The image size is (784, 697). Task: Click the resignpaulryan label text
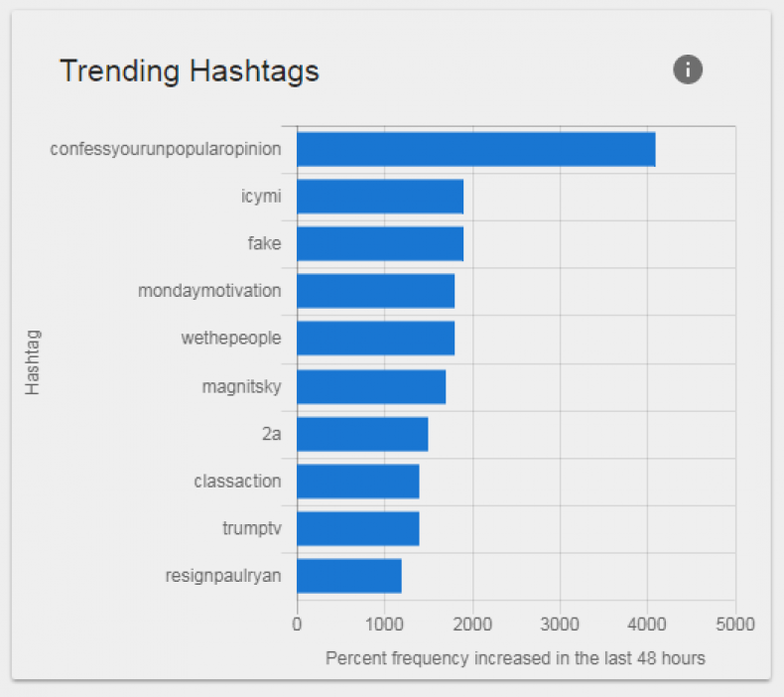223,576
